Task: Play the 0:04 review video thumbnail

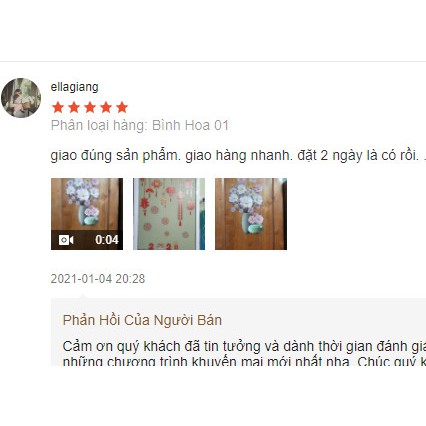Action: (87, 214)
